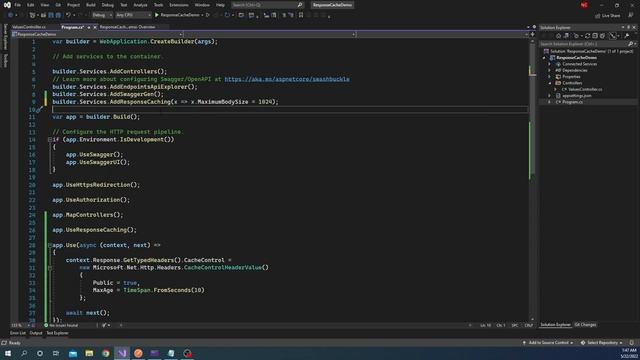Click CRLF line ending indicator
Screen dimensions: 640x360
point(529,325)
